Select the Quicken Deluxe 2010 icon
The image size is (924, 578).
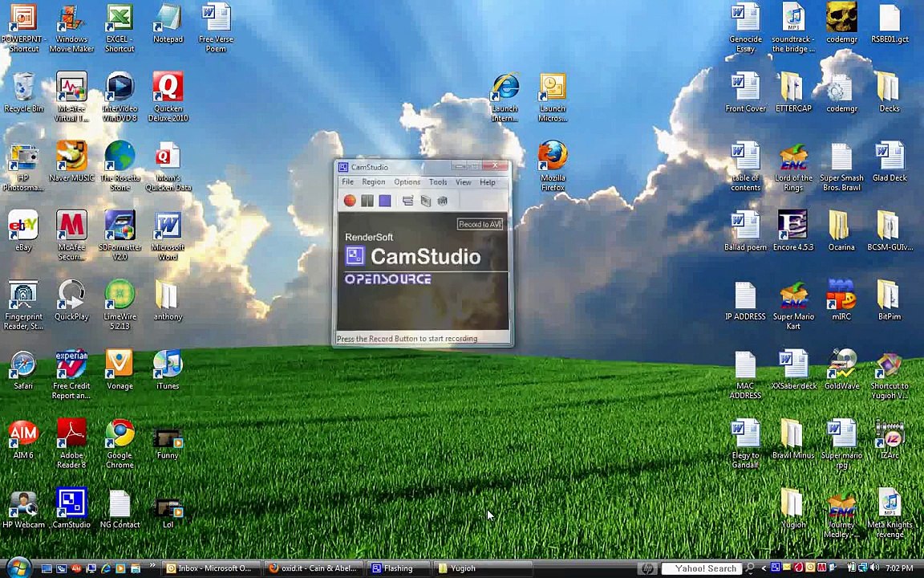tap(168, 98)
